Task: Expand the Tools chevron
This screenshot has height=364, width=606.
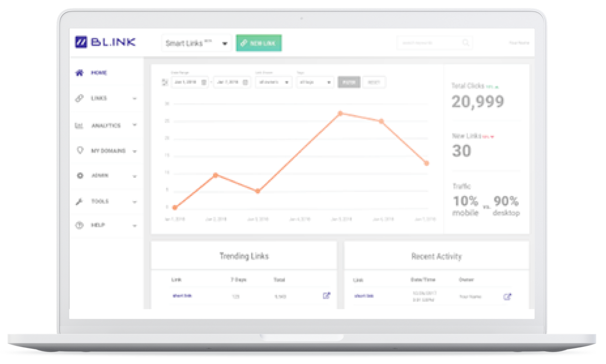Action: click(x=135, y=201)
